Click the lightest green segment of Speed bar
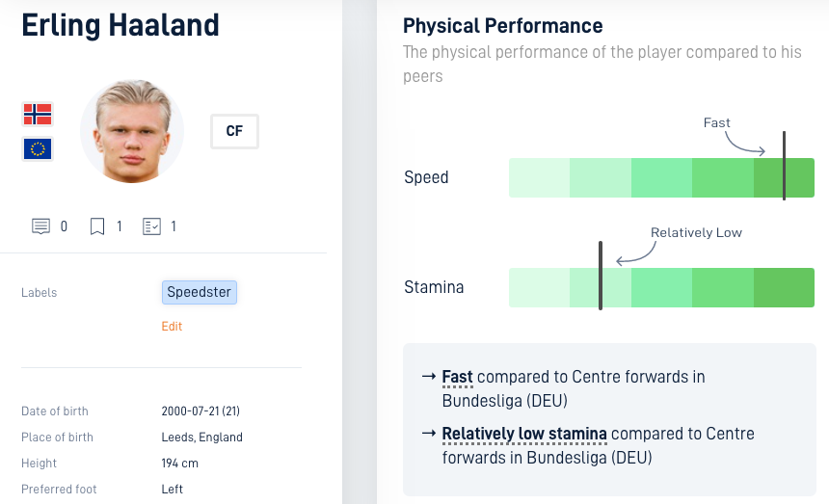829x504 pixels. [539, 177]
